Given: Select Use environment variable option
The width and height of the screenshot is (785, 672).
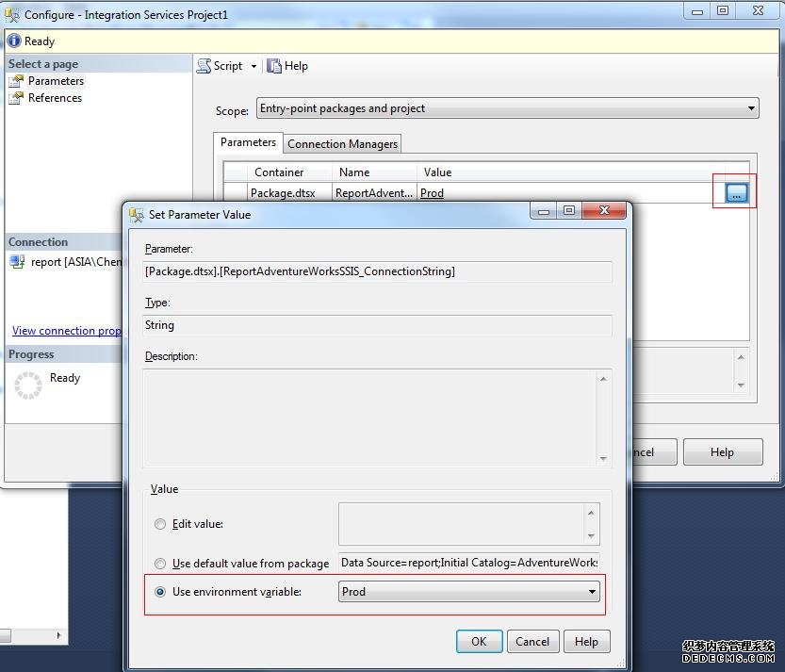Looking at the screenshot, I should [160, 592].
